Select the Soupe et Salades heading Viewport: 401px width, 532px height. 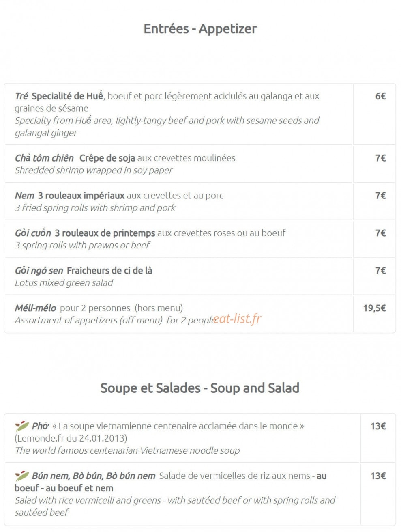[200, 388]
